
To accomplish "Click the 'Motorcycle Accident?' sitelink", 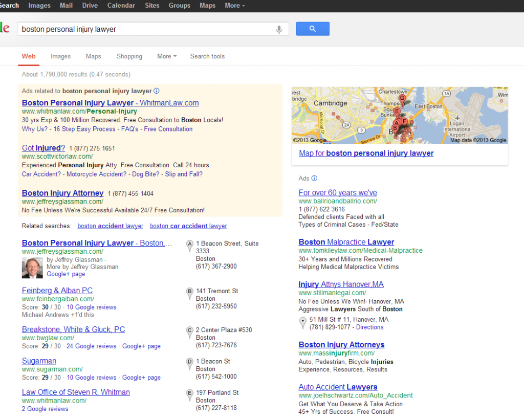I will coord(97,174).
